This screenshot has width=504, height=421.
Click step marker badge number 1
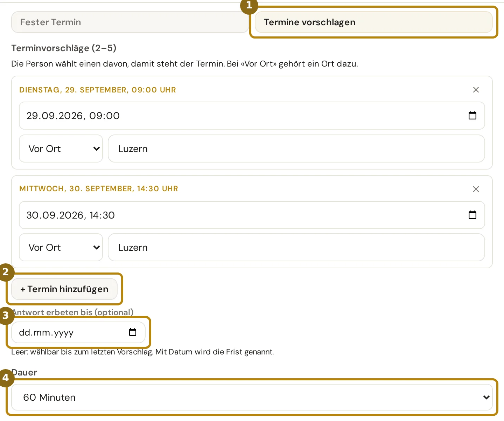[249, 5]
